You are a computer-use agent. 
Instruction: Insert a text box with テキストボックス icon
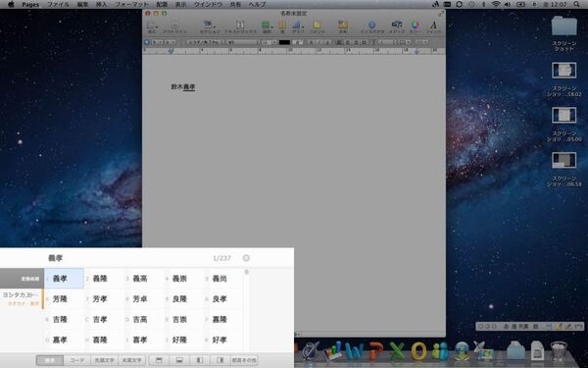240,27
